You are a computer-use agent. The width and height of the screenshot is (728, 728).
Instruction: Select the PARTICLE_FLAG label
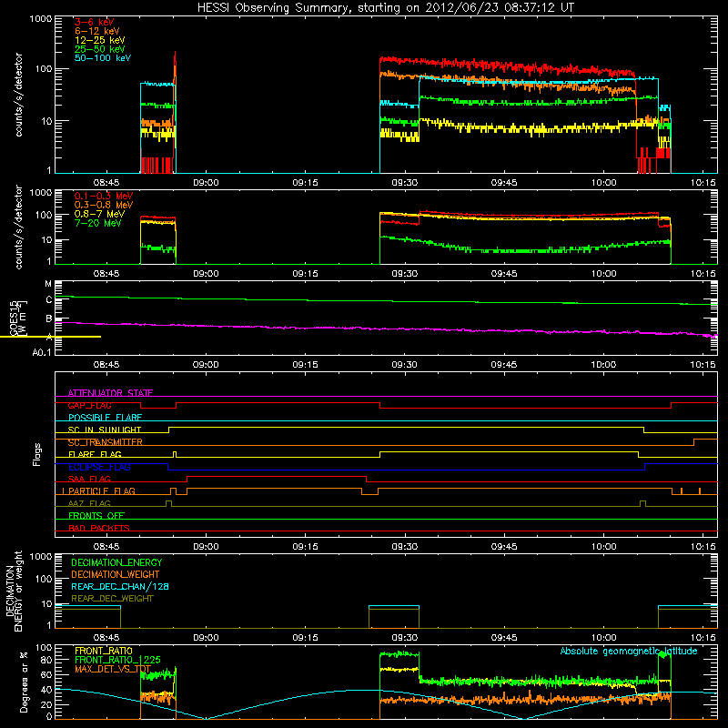pos(102,490)
